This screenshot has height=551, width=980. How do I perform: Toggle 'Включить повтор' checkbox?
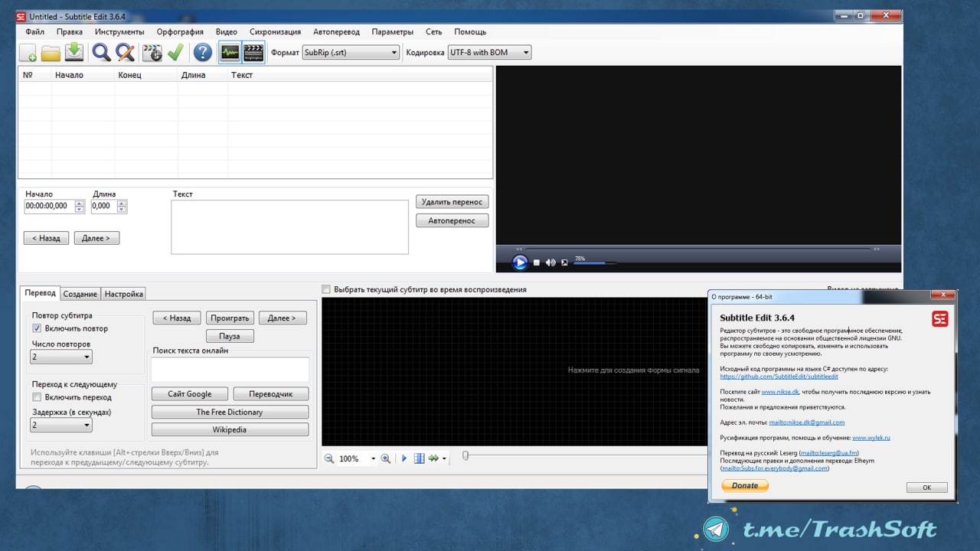pos(37,328)
